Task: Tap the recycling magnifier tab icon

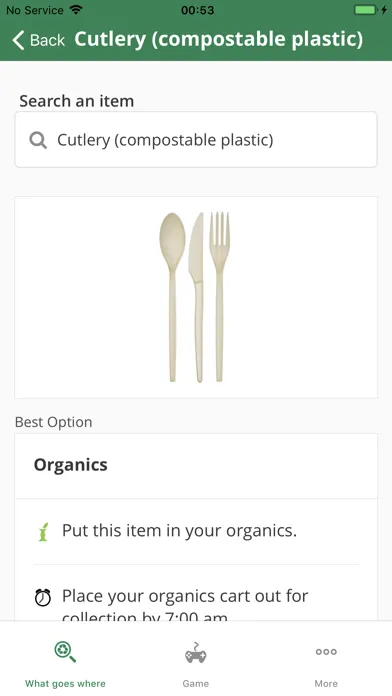Action: 65,652
